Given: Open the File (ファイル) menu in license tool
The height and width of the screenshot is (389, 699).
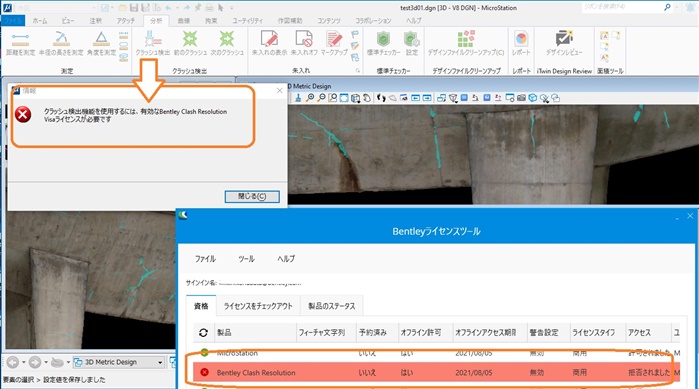Looking at the screenshot, I should (205, 259).
